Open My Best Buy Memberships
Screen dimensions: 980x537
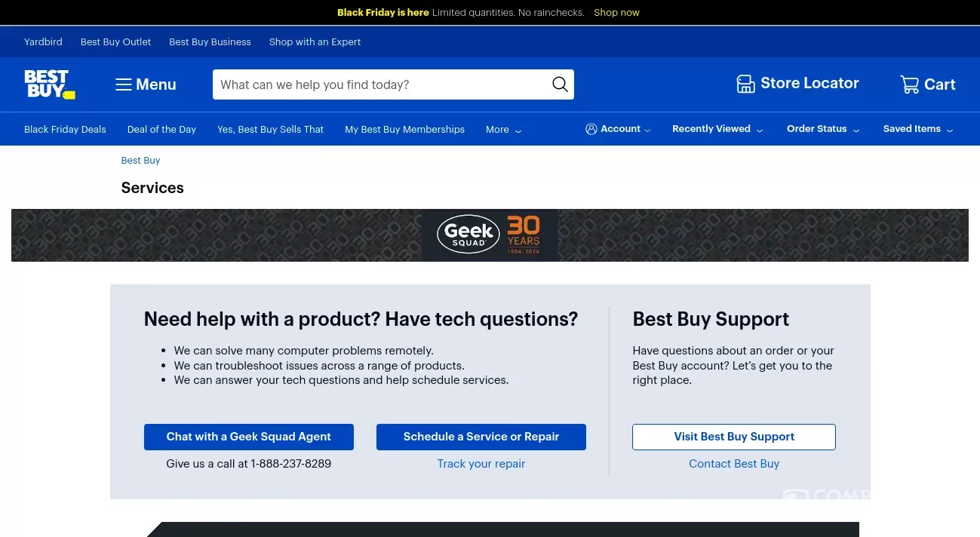coord(404,130)
